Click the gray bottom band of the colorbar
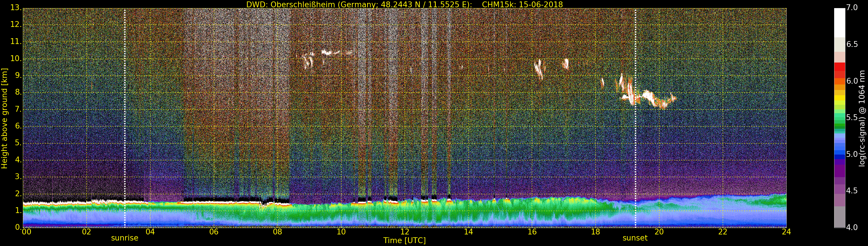Viewport: 868px width, 246px height. click(x=839, y=217)
